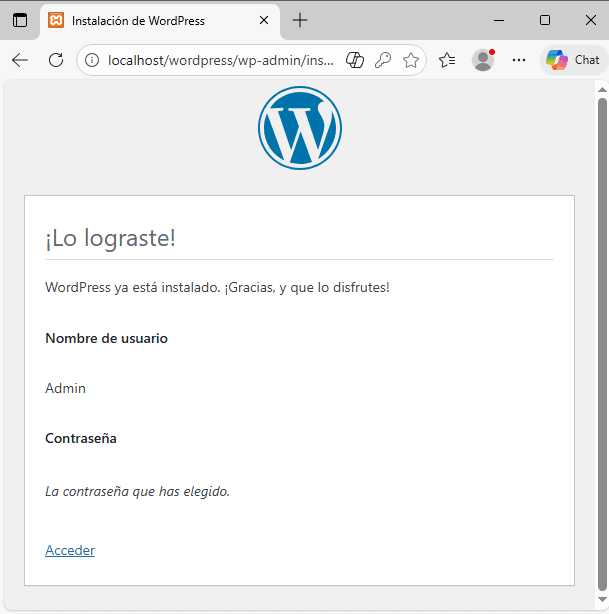Image resolution: width=609 pixels, height=614 pixels.
Task: Refresh the WordPress installation page
Action: (x=56, y=60)
